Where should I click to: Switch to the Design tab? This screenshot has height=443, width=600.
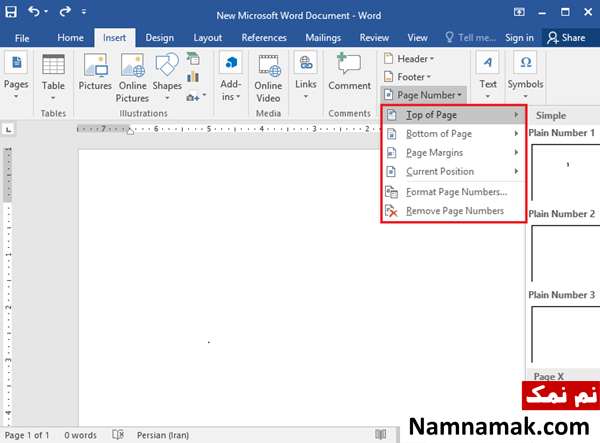159,38
